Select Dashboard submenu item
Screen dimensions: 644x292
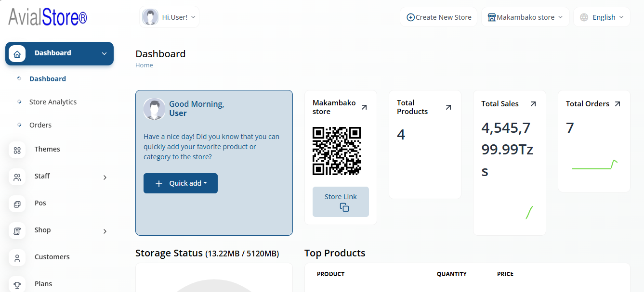48,79
